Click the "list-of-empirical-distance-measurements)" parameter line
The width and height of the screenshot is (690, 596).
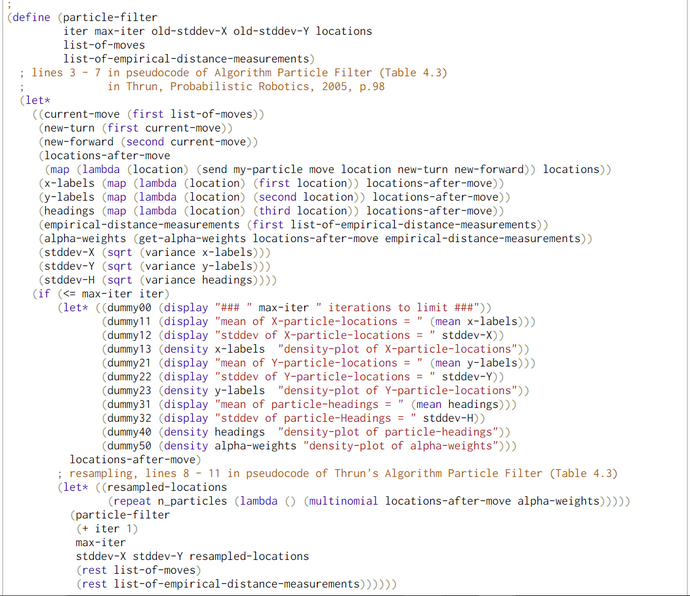pos(189,59)
